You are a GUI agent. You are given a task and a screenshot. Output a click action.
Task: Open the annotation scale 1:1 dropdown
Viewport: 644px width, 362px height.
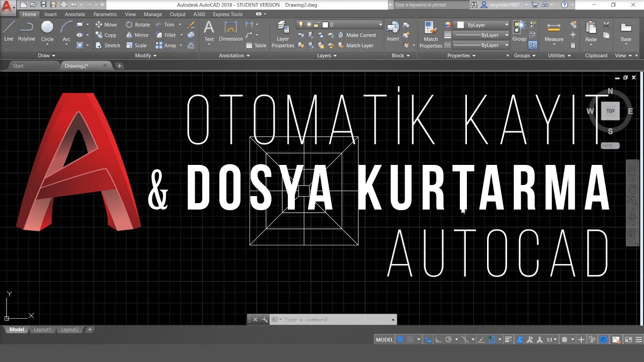[552, 339]
